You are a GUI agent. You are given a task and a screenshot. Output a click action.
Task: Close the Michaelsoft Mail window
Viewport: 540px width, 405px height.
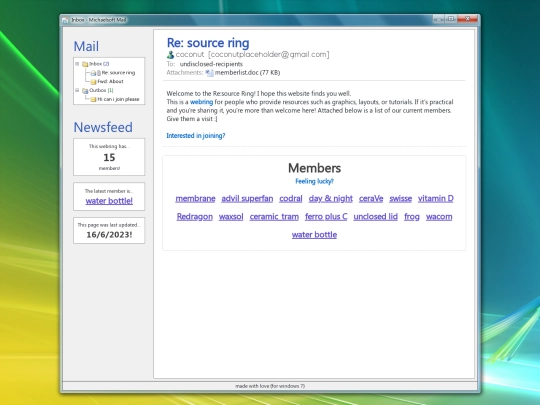pos(467,19)
